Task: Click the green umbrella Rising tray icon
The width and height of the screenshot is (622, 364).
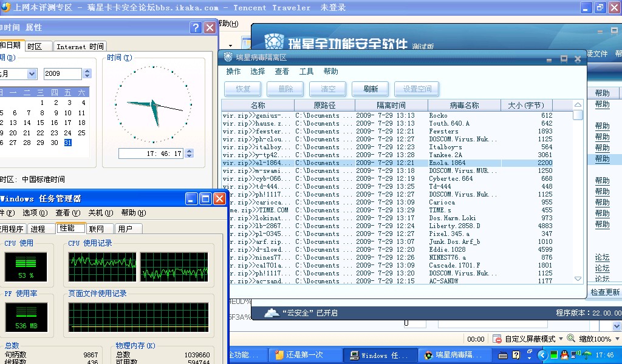Action: click(586, 355)
